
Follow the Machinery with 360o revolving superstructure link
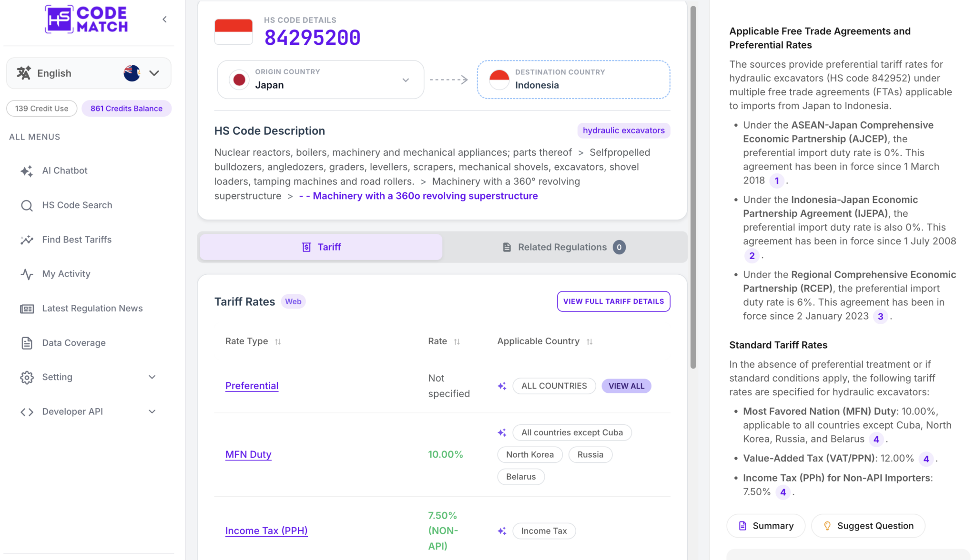coord(418,196)
